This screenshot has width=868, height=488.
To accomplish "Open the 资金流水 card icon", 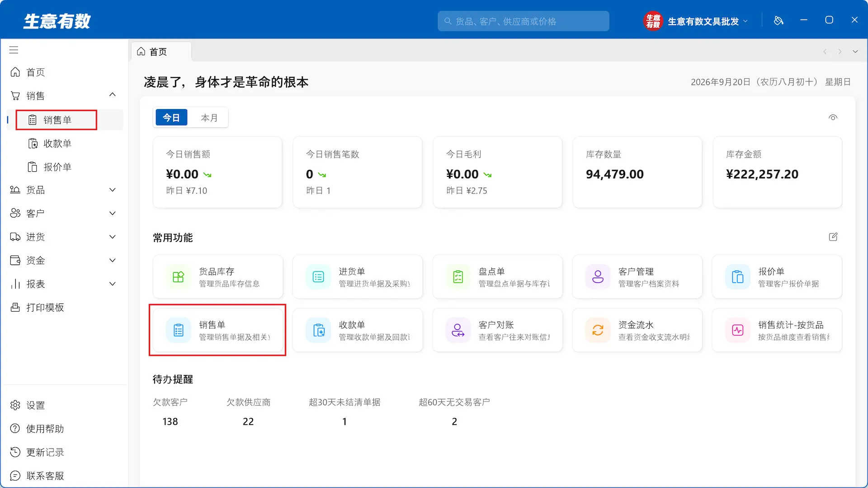I will pyautogui.click(x=598, y=330).
